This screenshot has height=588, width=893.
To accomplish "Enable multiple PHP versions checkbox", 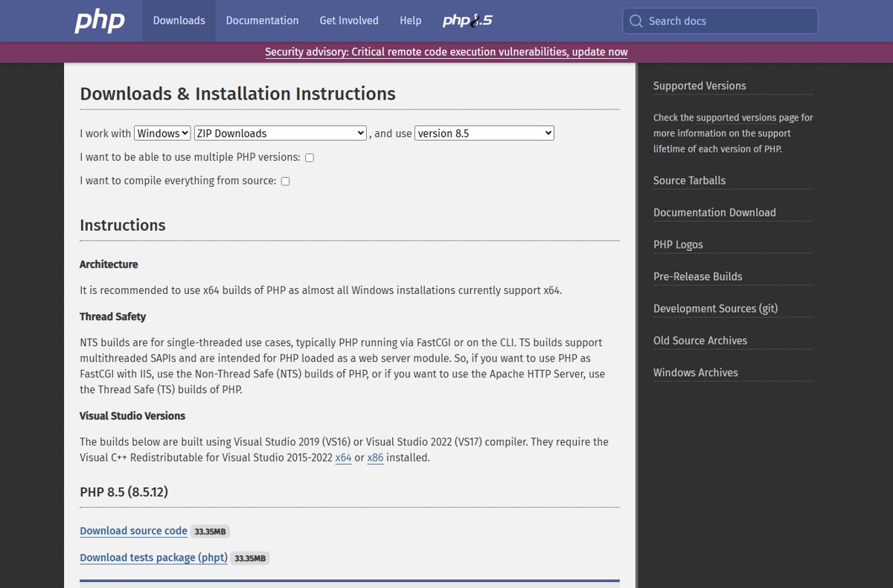I will click(310, 158).
